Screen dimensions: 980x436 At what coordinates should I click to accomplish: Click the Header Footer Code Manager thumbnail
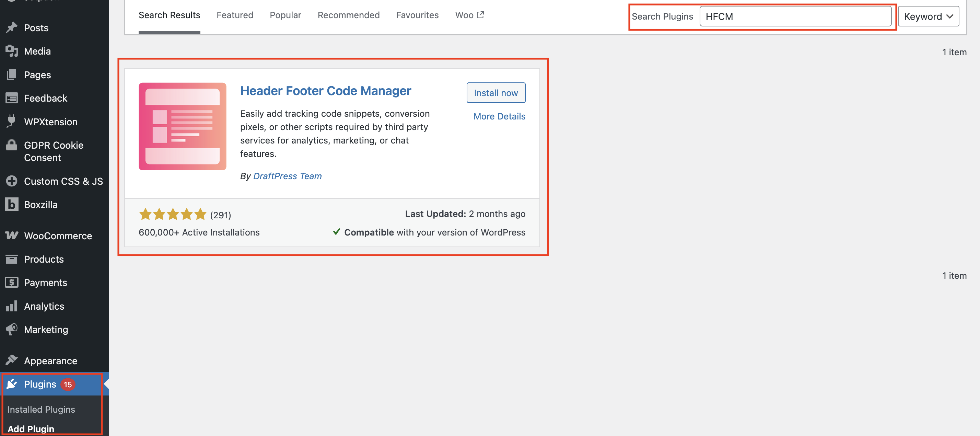(x=182, y=126)
